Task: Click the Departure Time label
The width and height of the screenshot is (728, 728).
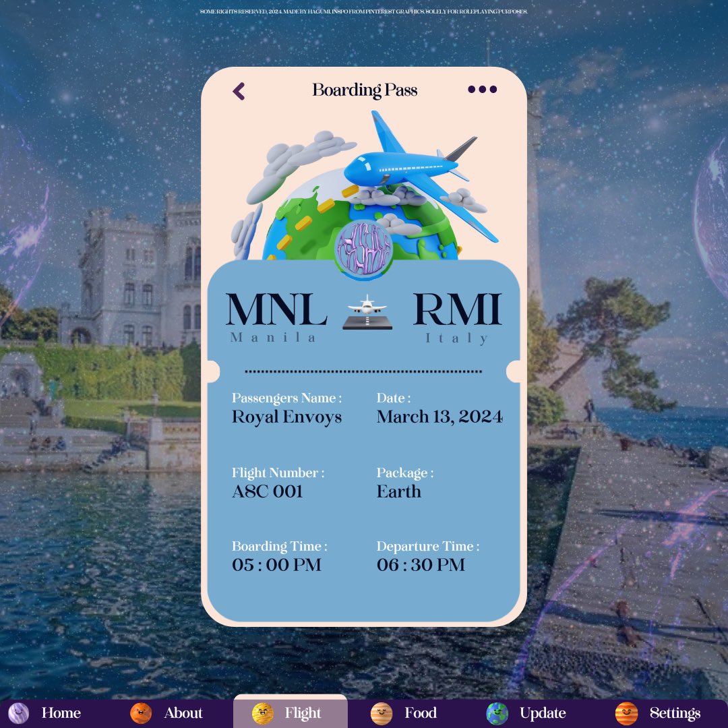Action: (428, 546)
